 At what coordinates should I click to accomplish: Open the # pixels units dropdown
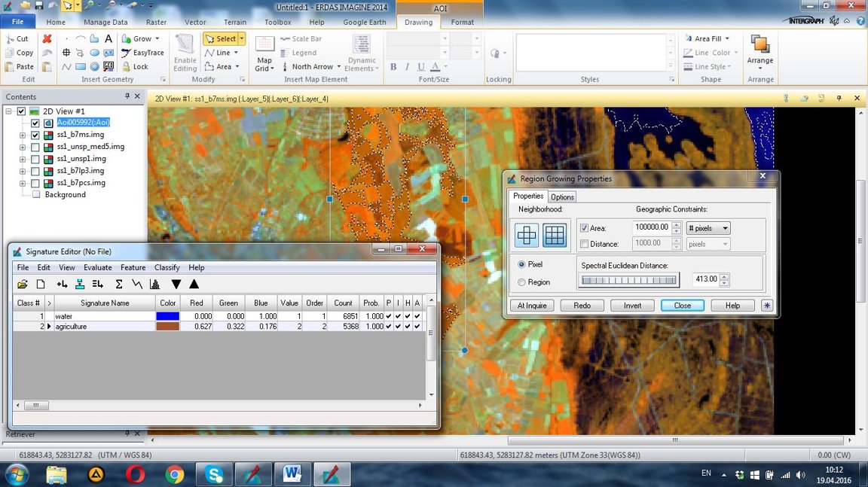(x=708, y=228)
